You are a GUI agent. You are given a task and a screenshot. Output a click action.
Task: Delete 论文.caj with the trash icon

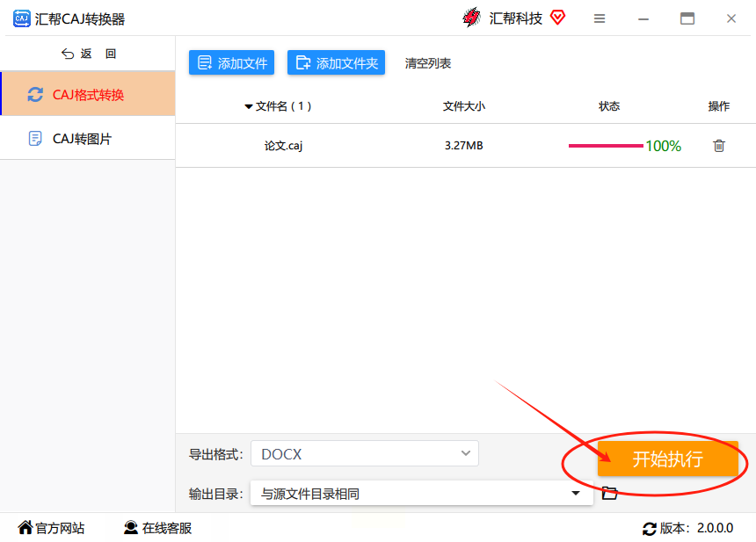coord(719,146)
